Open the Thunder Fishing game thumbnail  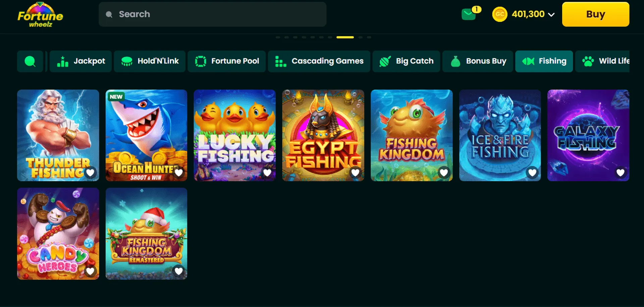pyautogui.click(x=58, y=135)
